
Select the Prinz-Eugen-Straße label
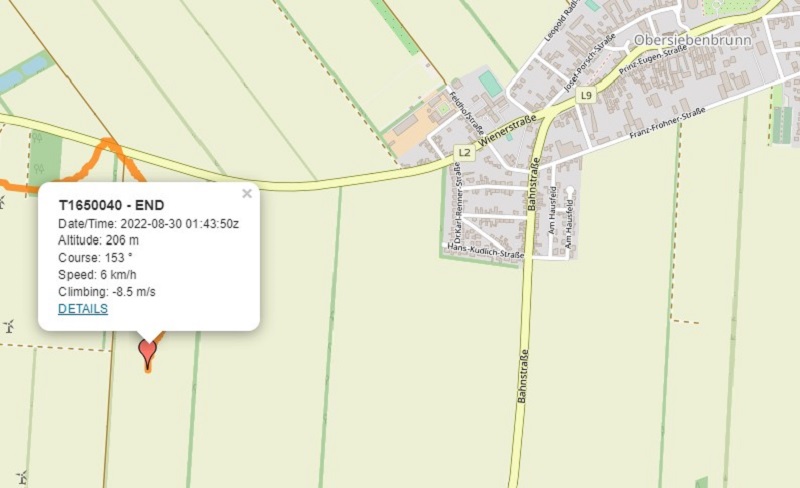click(653, 60)
